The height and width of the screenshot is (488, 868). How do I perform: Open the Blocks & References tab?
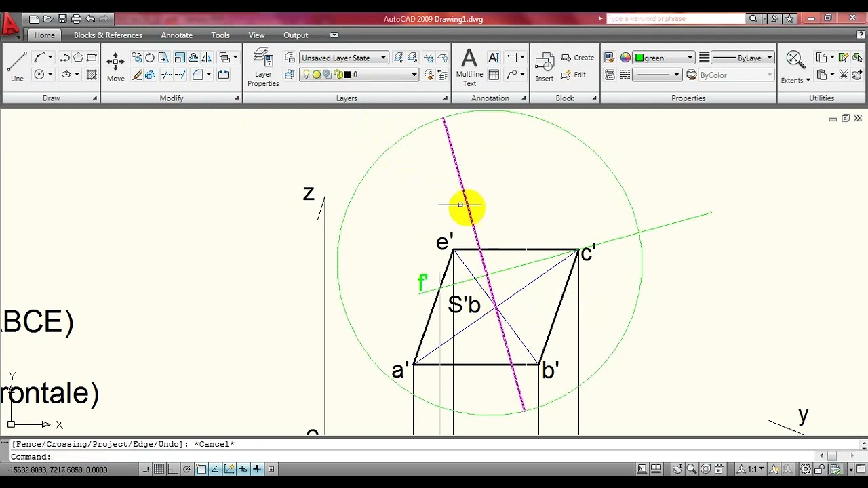point(108,35)
